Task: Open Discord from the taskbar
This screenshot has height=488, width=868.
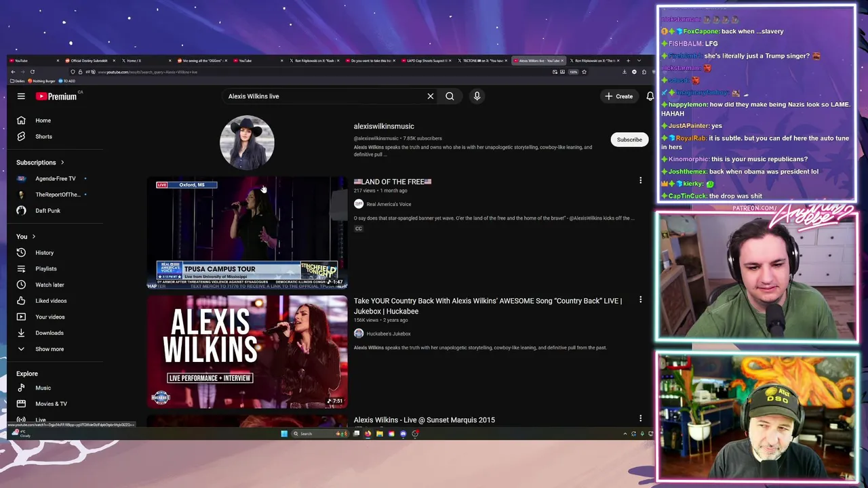Action: click(x=403, y=434)
